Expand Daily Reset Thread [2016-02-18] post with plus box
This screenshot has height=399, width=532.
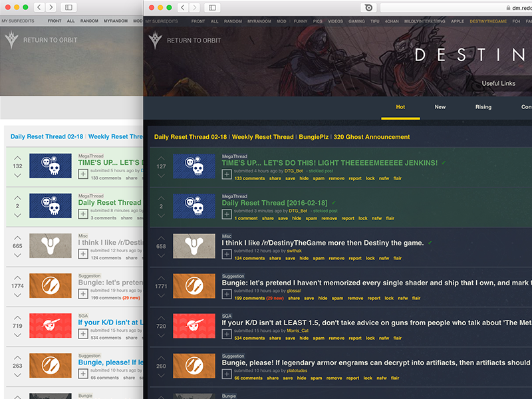tap(227, 214)
